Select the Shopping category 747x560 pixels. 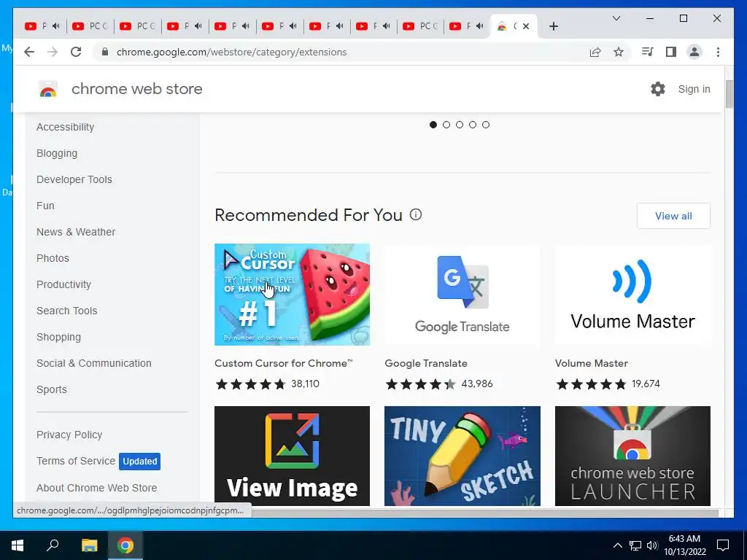58,337
